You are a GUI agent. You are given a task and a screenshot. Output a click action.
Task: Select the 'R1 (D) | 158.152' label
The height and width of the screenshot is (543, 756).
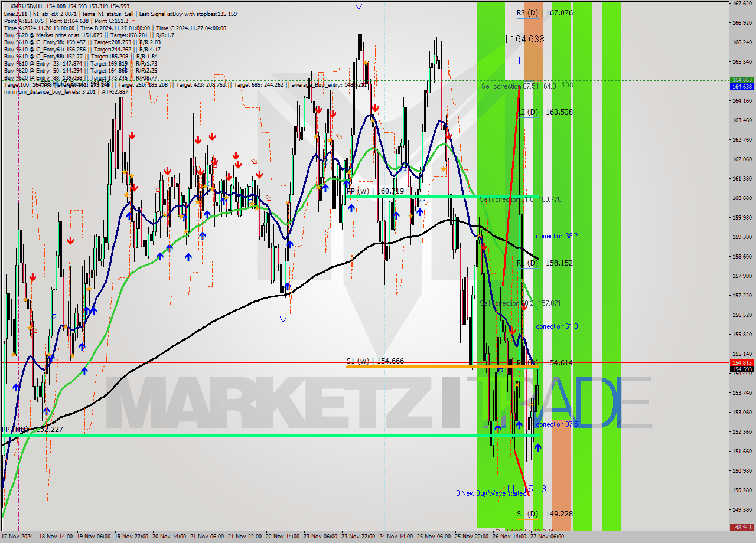click(545, 263)
